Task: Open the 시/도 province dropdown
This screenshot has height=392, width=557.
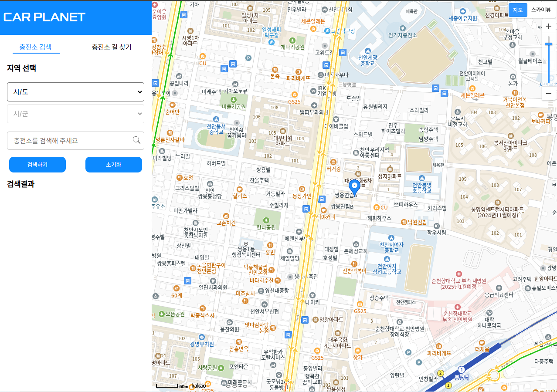Action: coord(75,92)
